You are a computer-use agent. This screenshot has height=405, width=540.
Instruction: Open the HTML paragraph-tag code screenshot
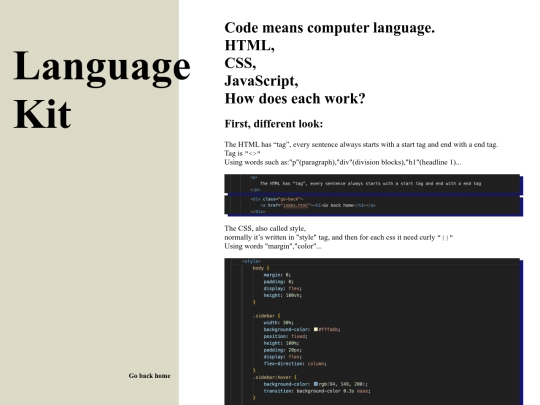(372, 184)
